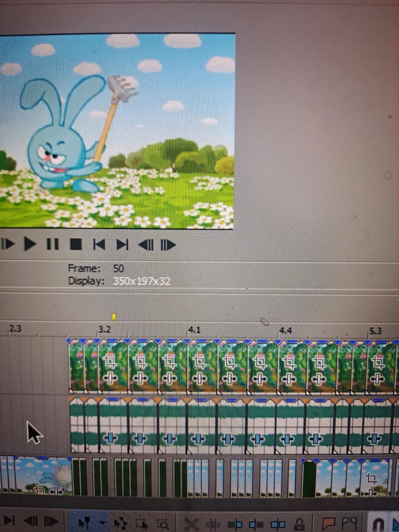Open pan/crop on top-track clip under 3.2
Image resolution: width=399 pixels, height=532 pixels.
[110, 362]
